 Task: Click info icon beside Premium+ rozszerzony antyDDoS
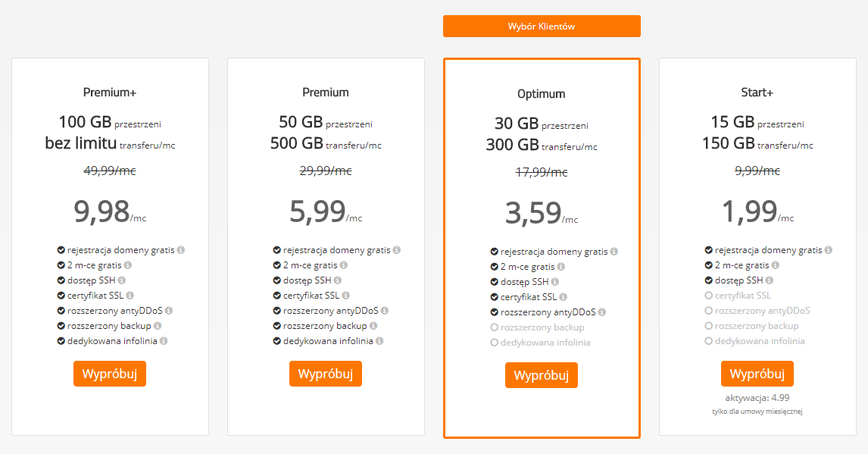(x=169, y=311)
